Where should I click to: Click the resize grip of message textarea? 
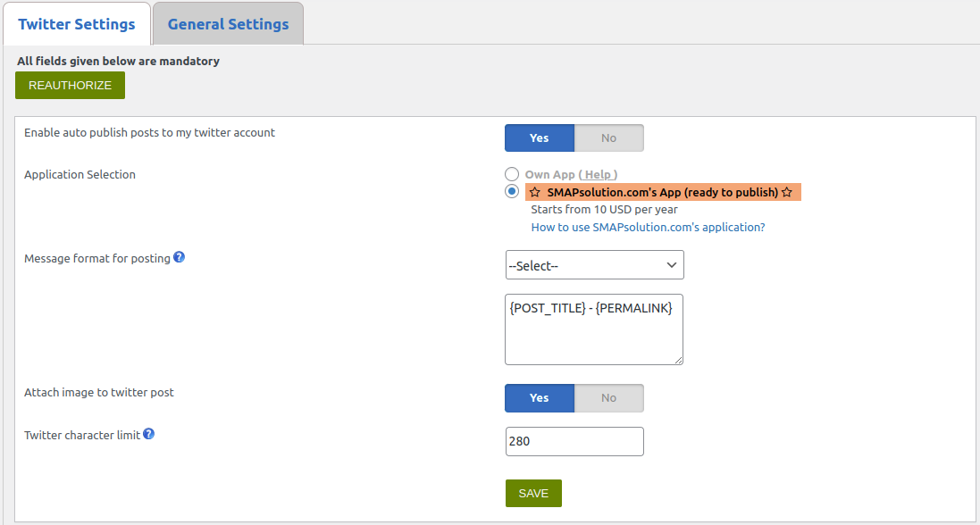[678, 359]
